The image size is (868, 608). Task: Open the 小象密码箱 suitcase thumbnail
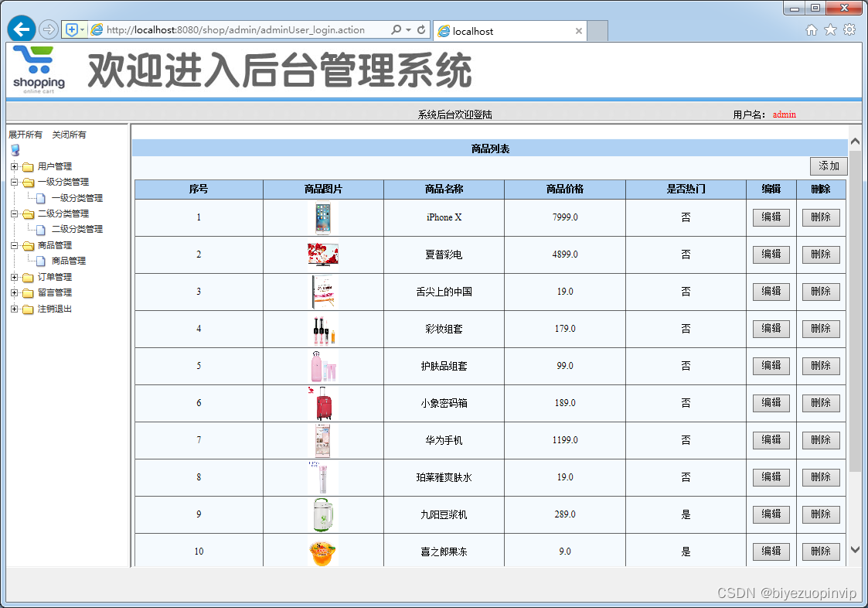323,403
